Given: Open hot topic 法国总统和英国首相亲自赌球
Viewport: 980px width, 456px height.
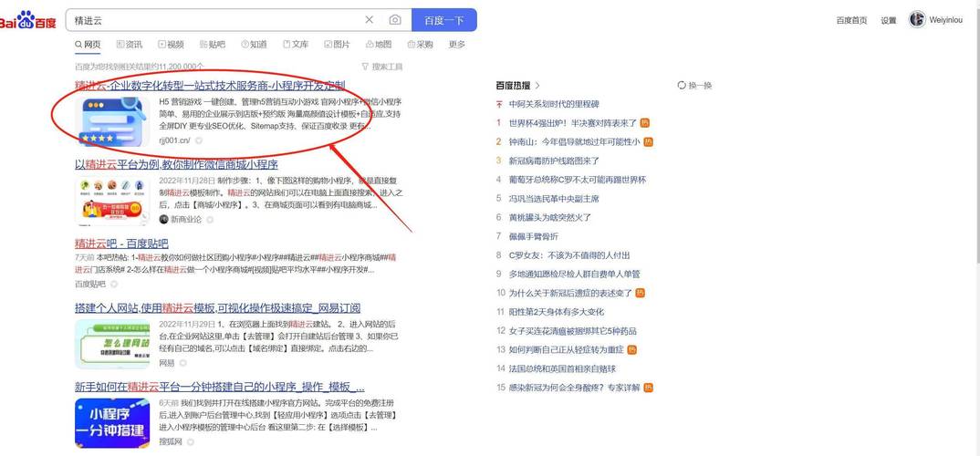Looking at the screenshot, I should [x=562, y=368].
